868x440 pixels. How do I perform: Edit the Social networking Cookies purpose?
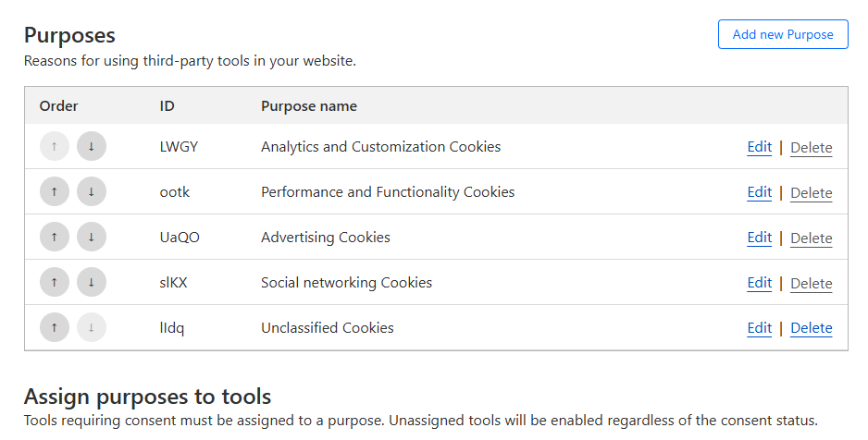(759, 283)
